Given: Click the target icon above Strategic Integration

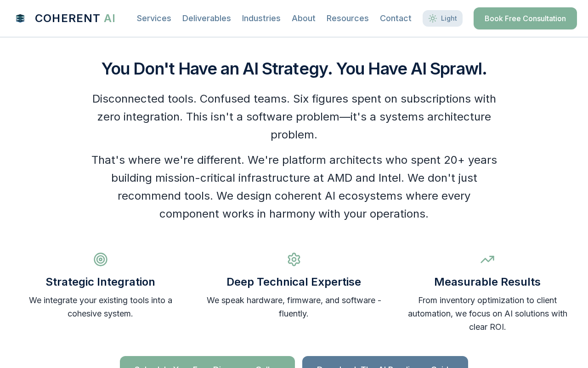Looking at the screenshot, I should point(101,259).
